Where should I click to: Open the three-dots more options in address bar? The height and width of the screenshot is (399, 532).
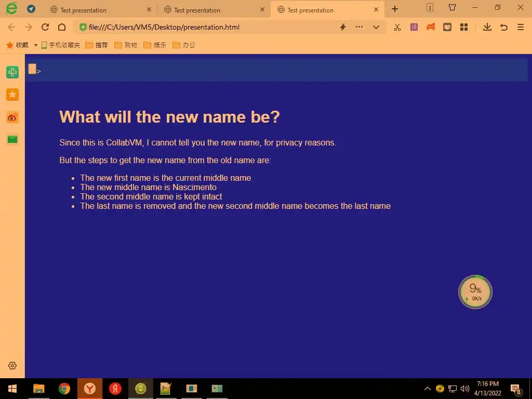coord(359,27)
